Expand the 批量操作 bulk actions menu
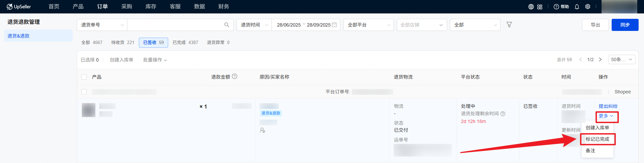This screenshot has height=163, width=644. click(155, 60)
